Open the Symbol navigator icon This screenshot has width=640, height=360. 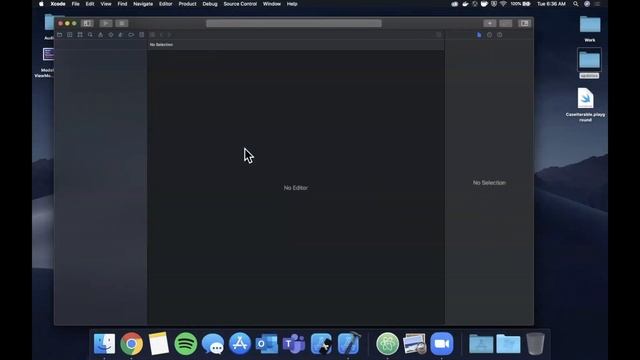pyautogui.click(x=80, y=35)
